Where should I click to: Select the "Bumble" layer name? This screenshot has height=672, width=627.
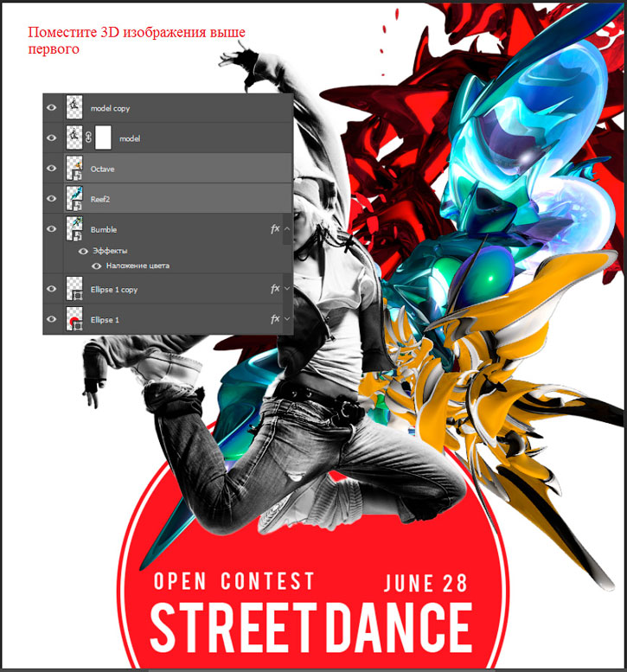pyautogui.click(x=104, y=230)
